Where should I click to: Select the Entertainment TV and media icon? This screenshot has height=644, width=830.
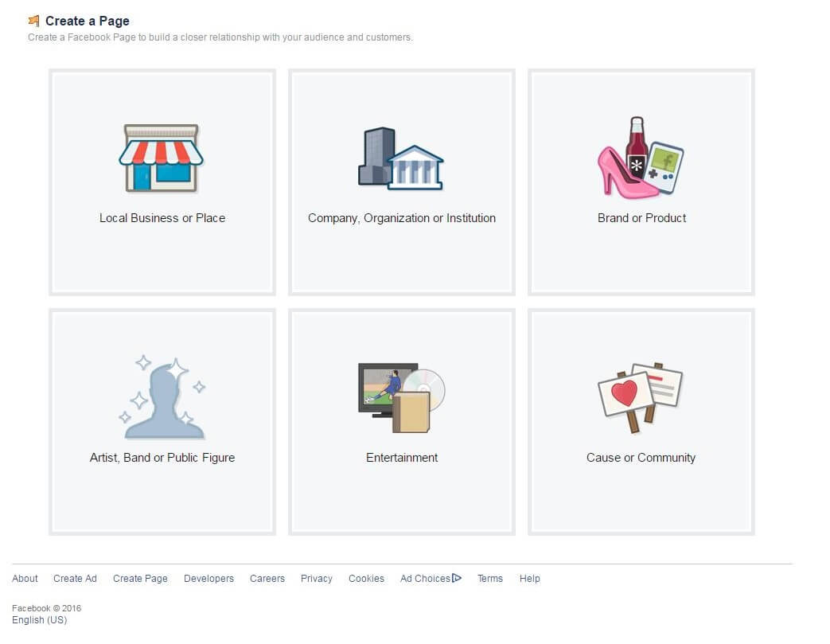pos(401,396)
